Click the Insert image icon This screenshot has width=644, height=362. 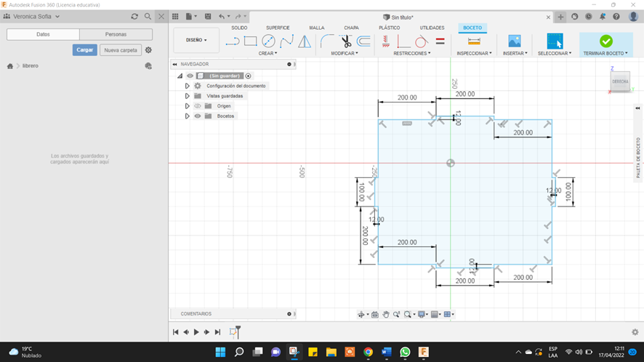[x=515, y=41]
